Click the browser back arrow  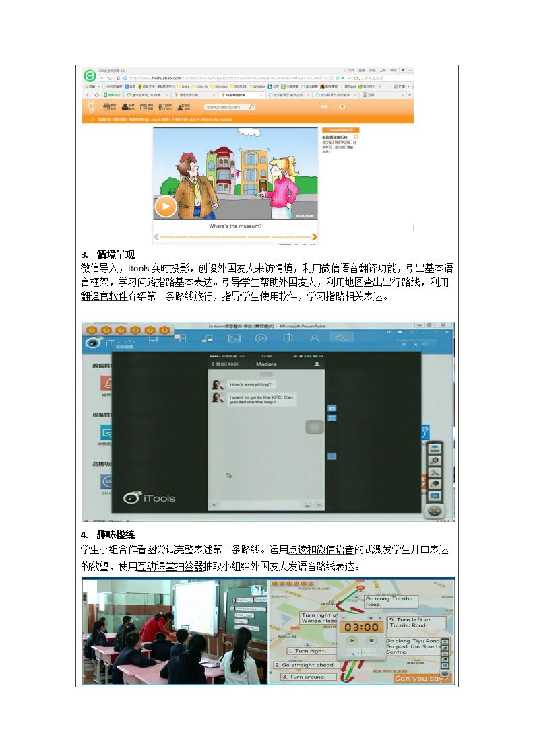tap(102, 78)
